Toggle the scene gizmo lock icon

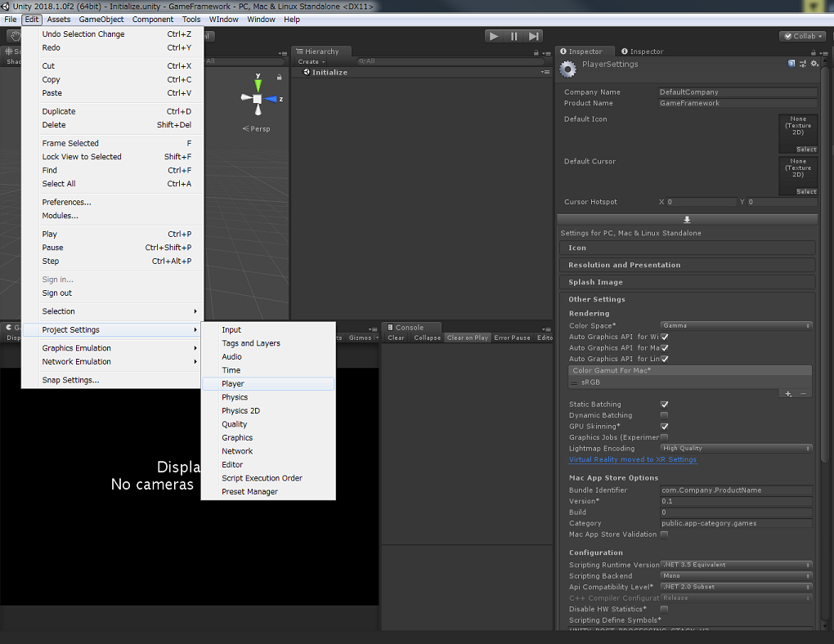point(279,78)
